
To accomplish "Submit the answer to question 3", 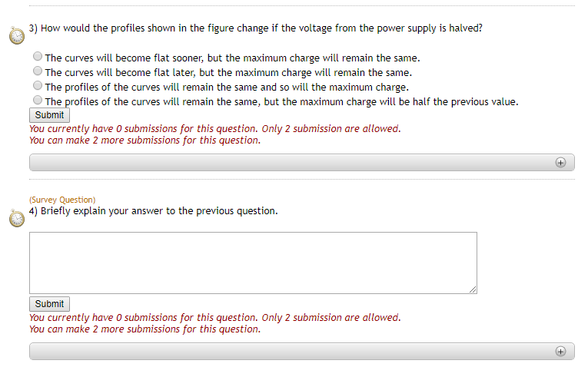I will click(x=49, y=115).
